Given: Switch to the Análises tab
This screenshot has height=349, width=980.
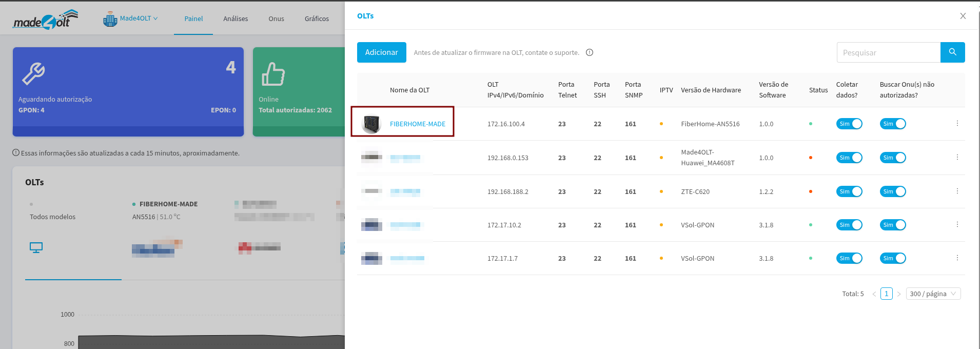Looking at the screenshot, I should click(x=236, y=18).
